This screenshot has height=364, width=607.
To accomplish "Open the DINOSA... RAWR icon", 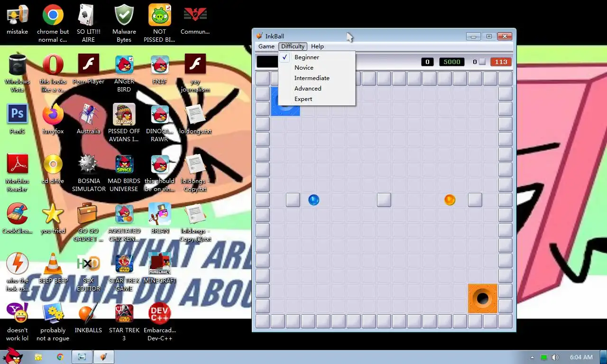I will [160, 122].
